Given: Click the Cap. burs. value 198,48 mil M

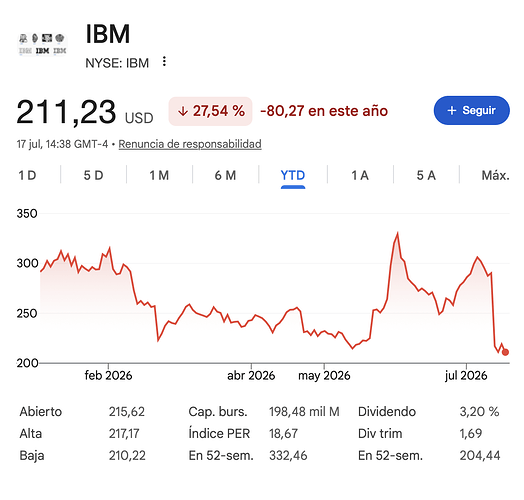Looking at the screenshot, I should click(304, 412).
